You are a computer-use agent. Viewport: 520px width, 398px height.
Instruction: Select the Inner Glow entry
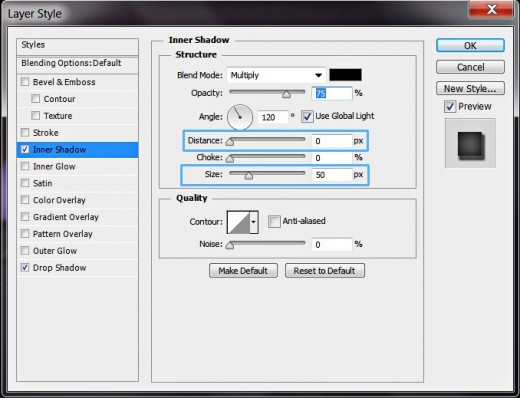click(x=77, y=166)
